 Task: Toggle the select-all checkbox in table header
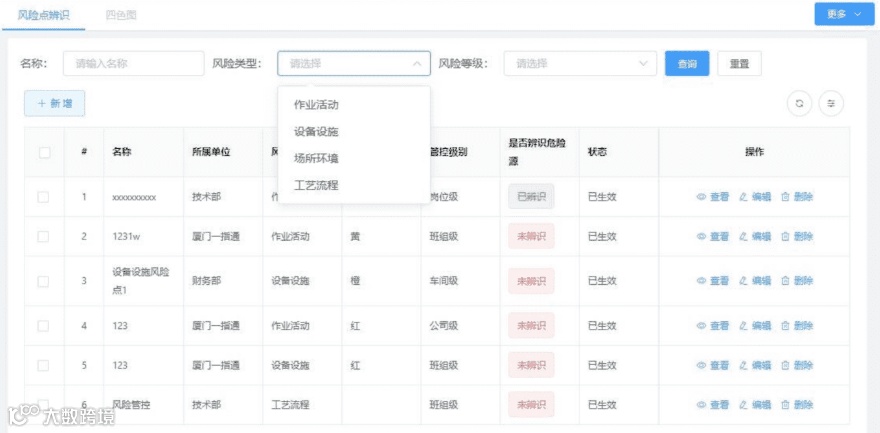44,152
